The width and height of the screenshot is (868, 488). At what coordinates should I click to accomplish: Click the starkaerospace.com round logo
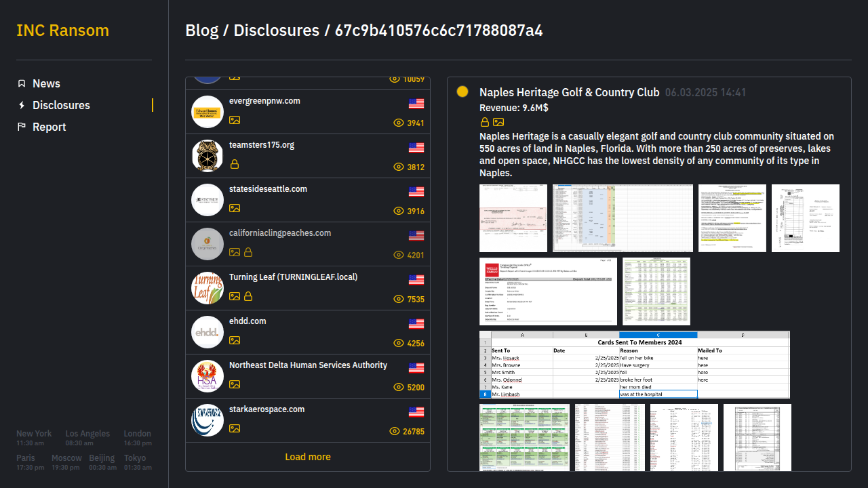tap(208, 420)
